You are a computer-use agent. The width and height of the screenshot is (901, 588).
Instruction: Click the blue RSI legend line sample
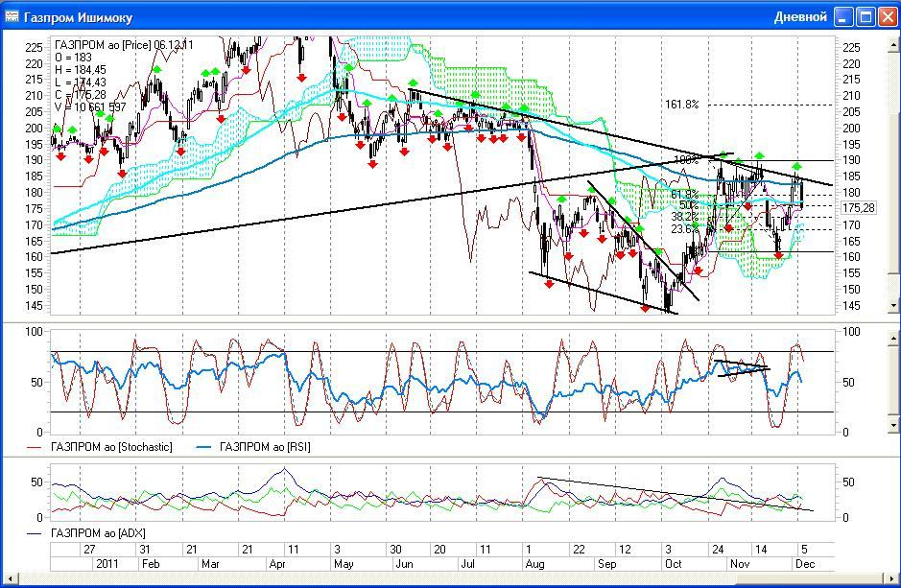tap(204, 447)
